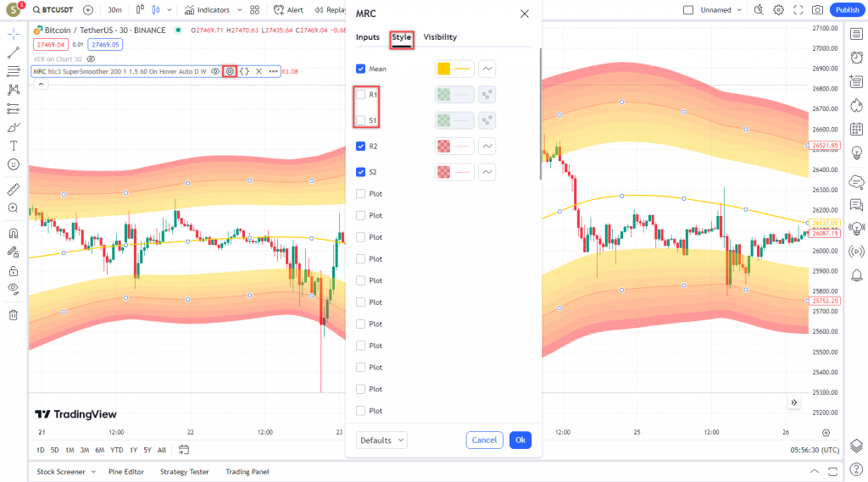Collapse the indicator legend chevron

[41, 84]
